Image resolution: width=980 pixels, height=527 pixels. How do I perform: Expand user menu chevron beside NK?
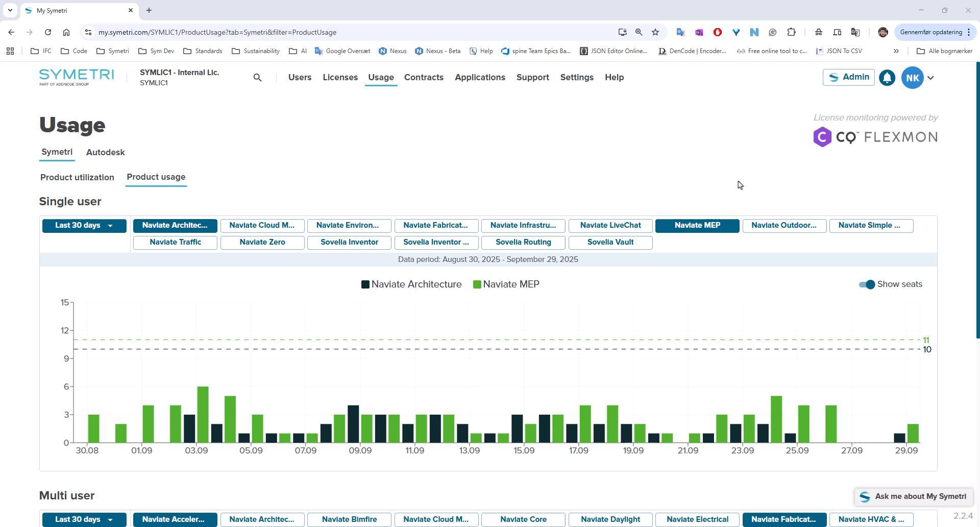(930, 78)
